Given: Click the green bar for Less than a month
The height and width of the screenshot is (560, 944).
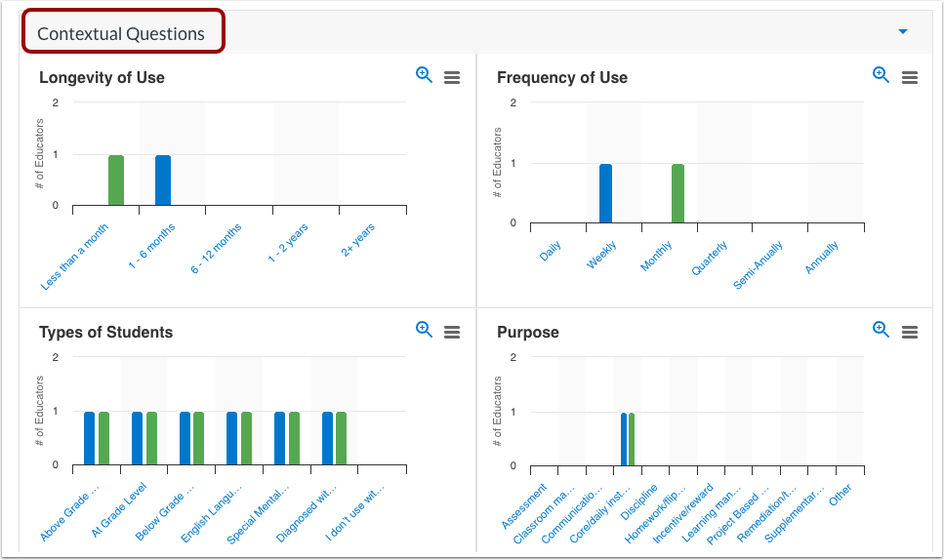Looking at the screenshot, I should (x=116, y=180).
